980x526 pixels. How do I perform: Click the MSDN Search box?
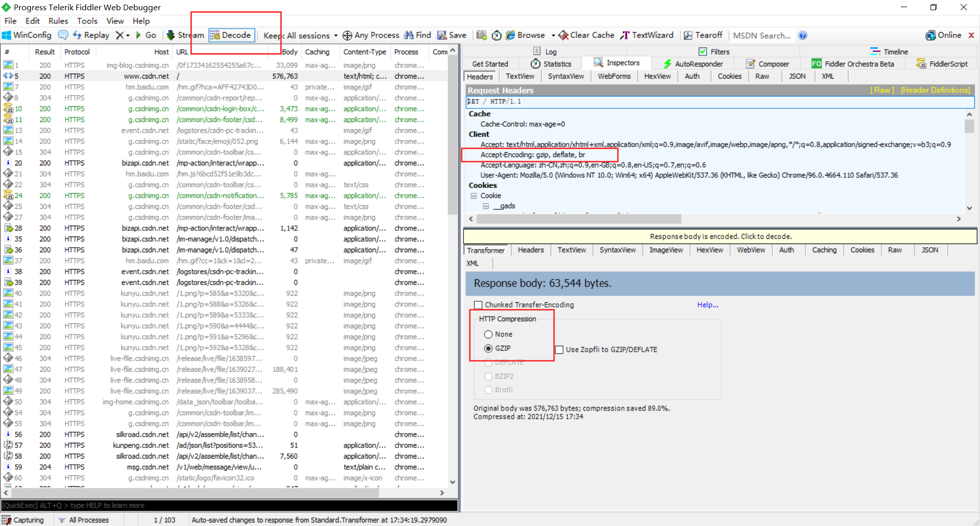coord(762,35)
